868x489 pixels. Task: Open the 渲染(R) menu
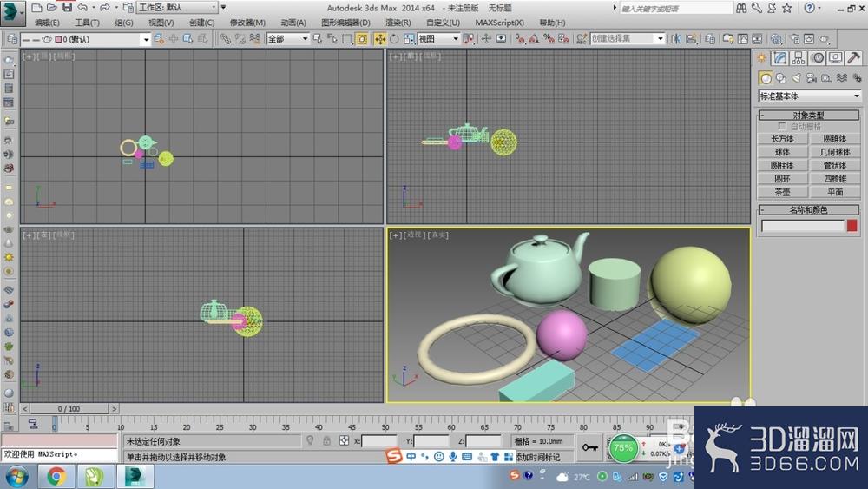click(x=398, y=23)
